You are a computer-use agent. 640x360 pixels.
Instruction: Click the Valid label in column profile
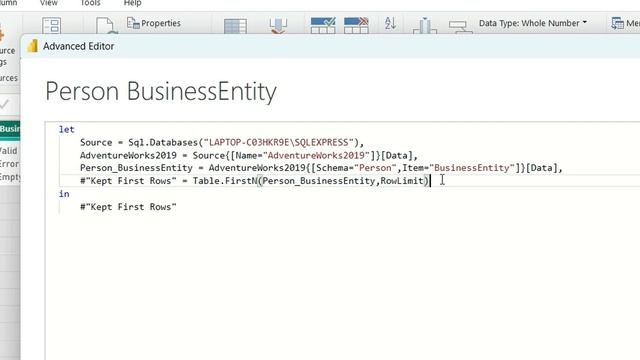tap(9, 151)
